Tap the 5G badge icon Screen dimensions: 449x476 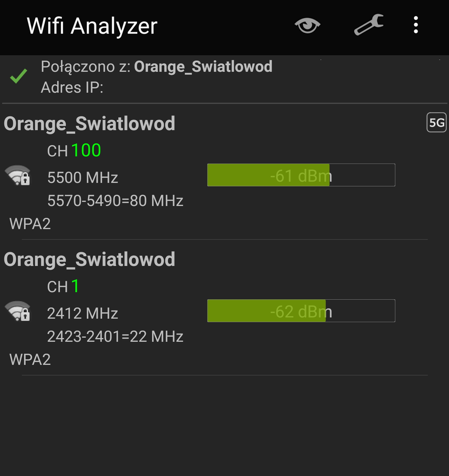coord(436,123)
